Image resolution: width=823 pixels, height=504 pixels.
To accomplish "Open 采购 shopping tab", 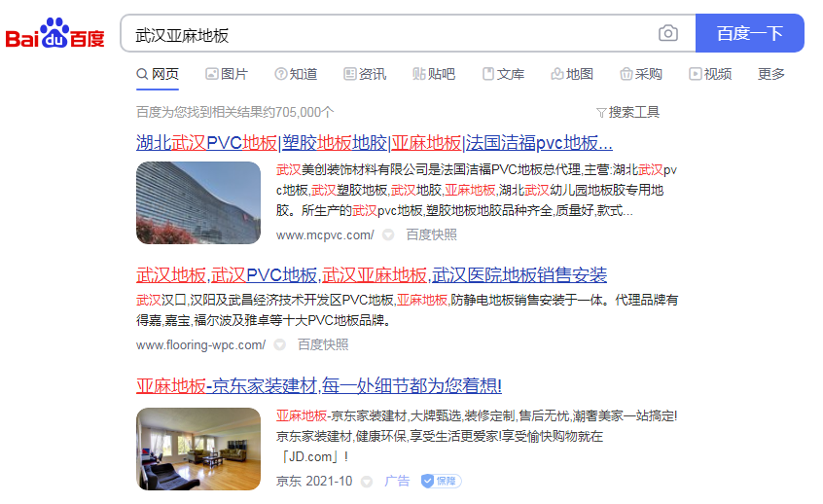I will (x=641, y=74).
